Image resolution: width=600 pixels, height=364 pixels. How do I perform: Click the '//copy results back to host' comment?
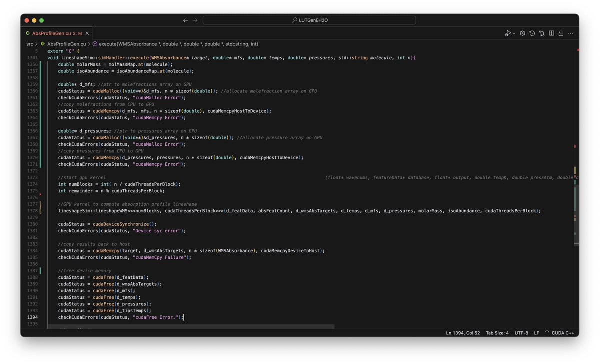(x=94, y=244)
